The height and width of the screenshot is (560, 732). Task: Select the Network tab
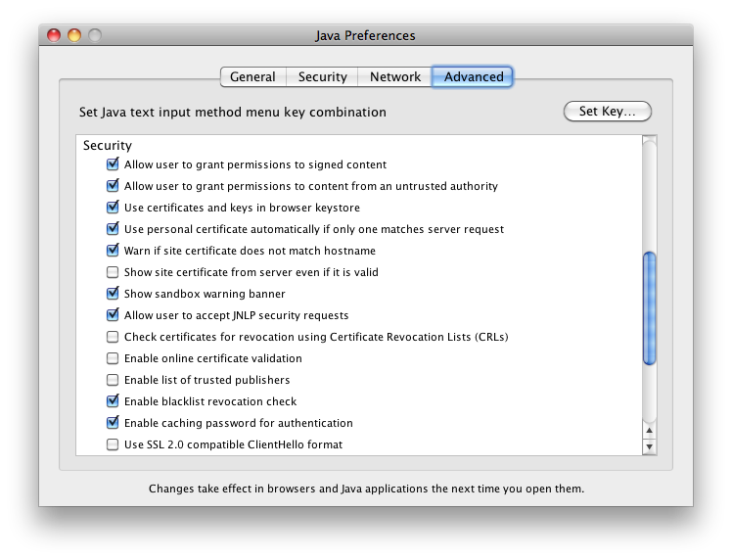(x=395, y=76)
